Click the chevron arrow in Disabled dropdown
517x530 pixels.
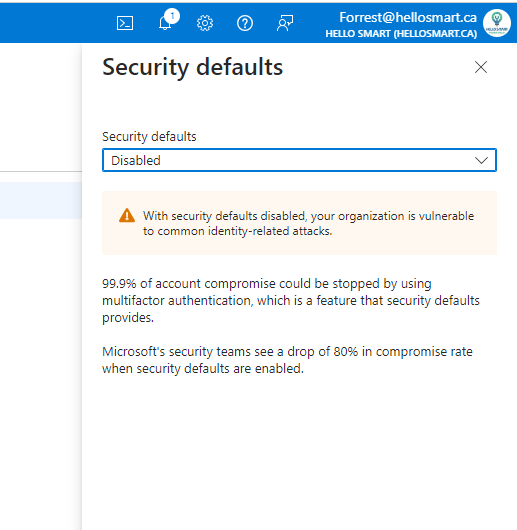(x=481, y=160)
